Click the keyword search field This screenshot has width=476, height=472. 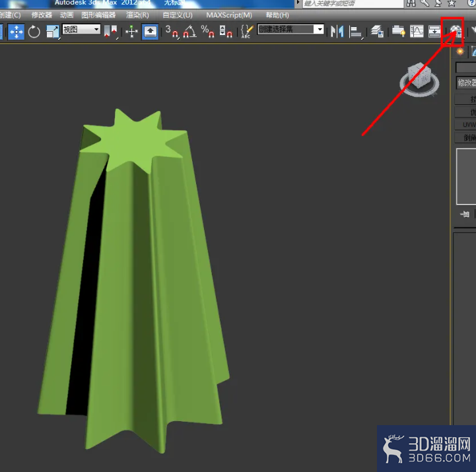tap(353, 3)
